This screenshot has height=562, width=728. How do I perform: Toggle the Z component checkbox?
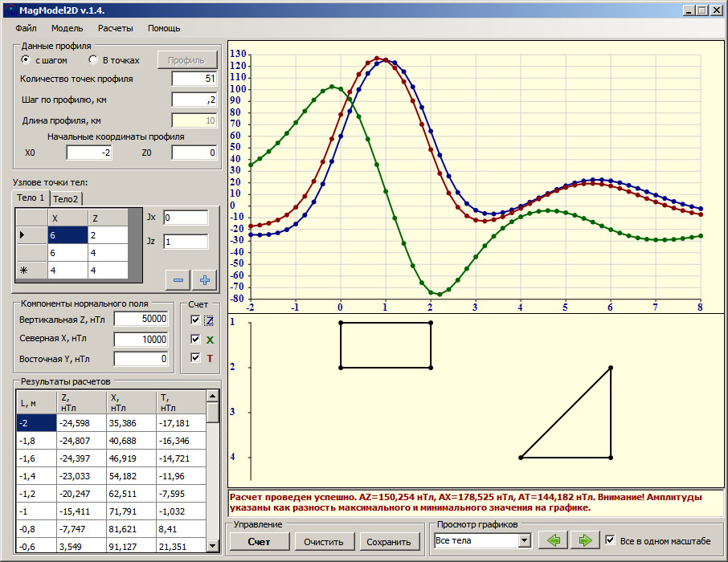[195, 320]
